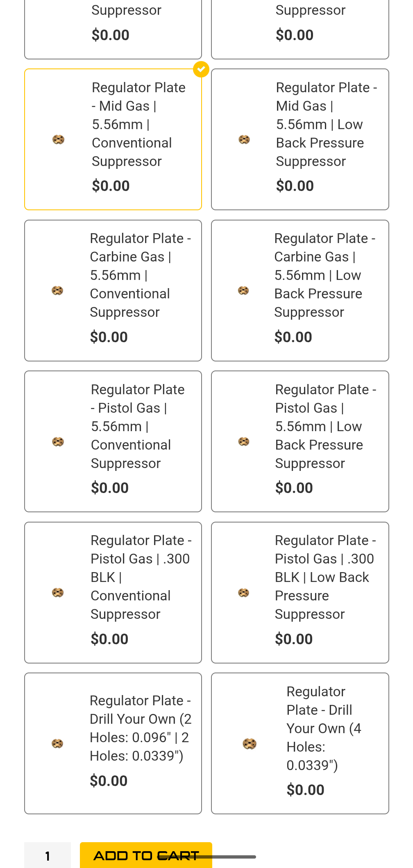The width and height of the screenshot is (413, 868).
Task: Click Pistol Gas 5.56mm Low Back Pressure image
Action: point(244,442)
